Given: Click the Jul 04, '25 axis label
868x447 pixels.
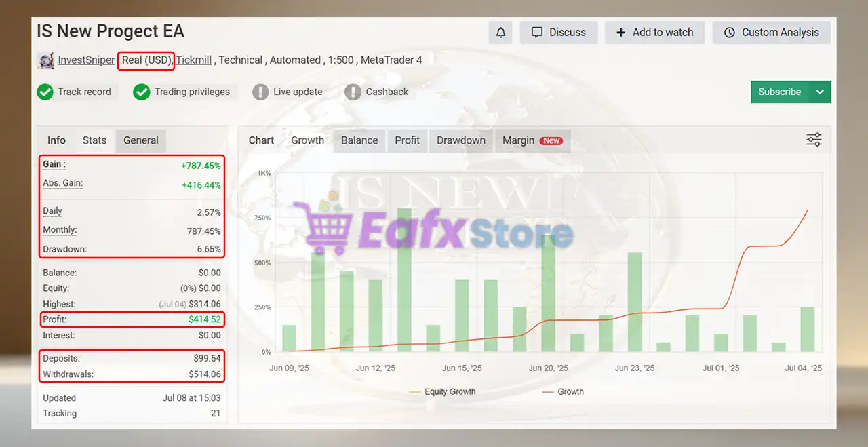Looking at the screenshot, I should (x=804, y=368).
